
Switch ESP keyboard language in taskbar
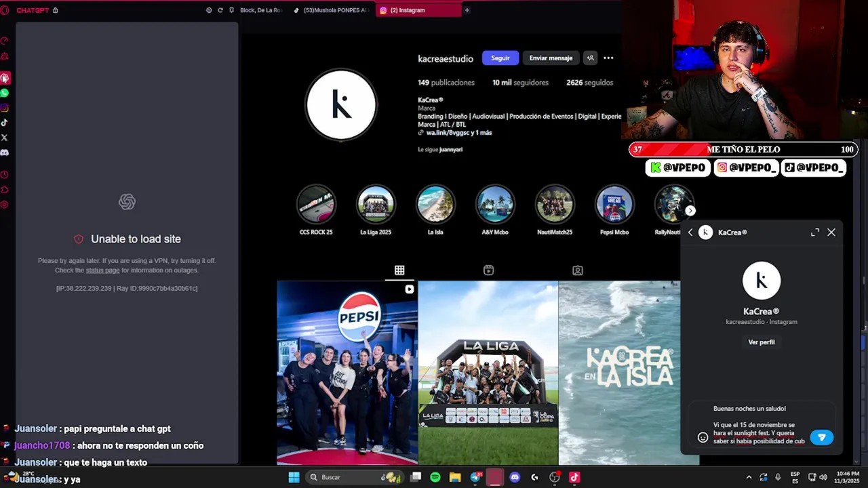(x=795, y=477)
